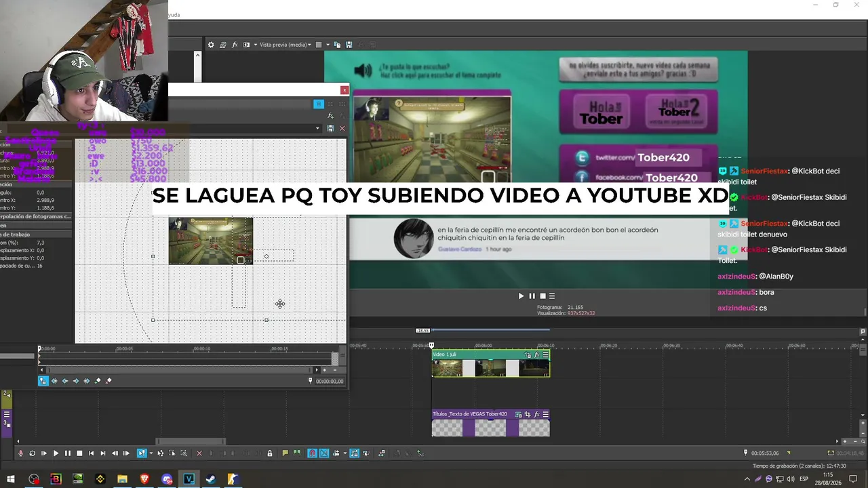The height and width of the screenshot is (488, 868).
Task: Start timeline playback with the Play button
Action: tap(56, 453)
